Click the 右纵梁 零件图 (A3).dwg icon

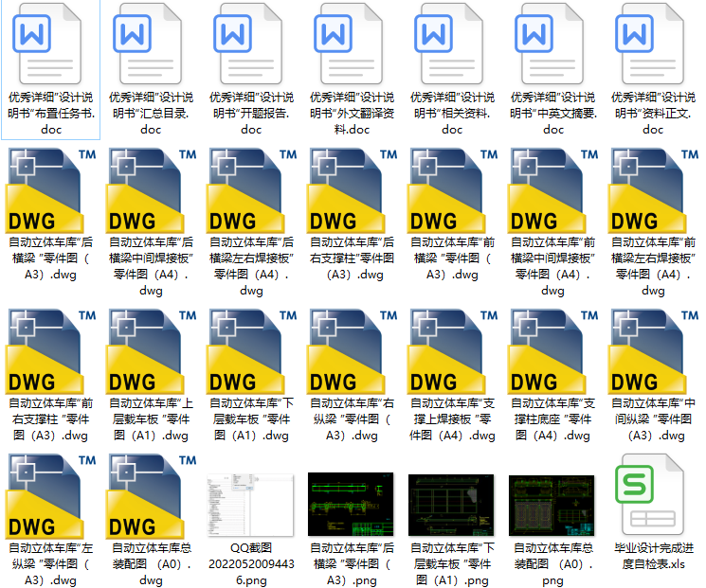pyautogui.click(x=352, y=350)
